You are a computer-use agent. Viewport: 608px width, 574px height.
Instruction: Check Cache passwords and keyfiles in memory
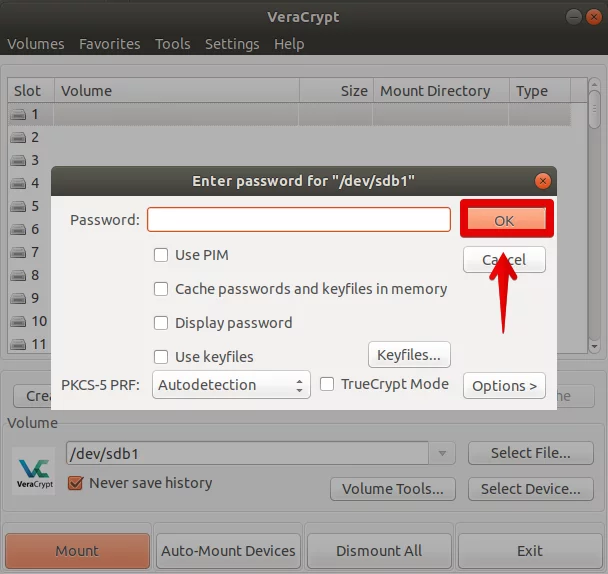click(161, 289)
